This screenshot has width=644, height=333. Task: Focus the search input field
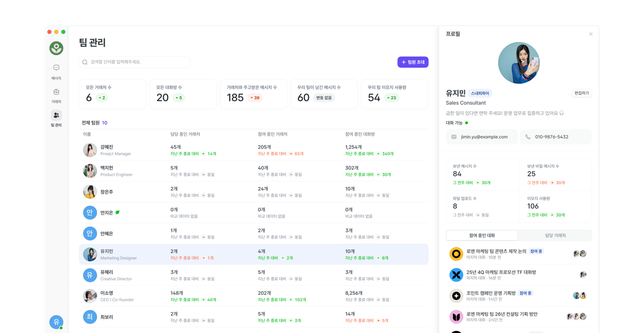[x=135, y=62]
